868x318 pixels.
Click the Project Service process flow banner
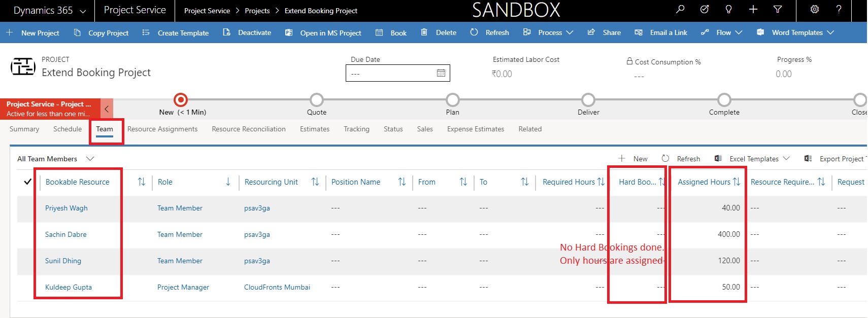50,109
